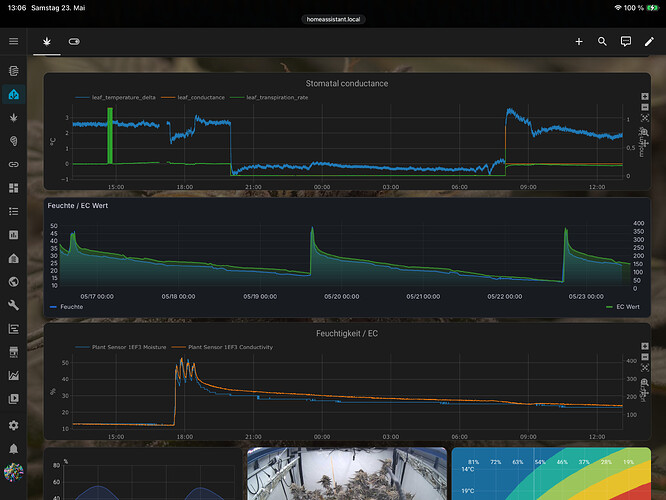Toggle Plant Sensor 1EF3 Conductivity trace
The image size is (666, 500).
(222, 347)
